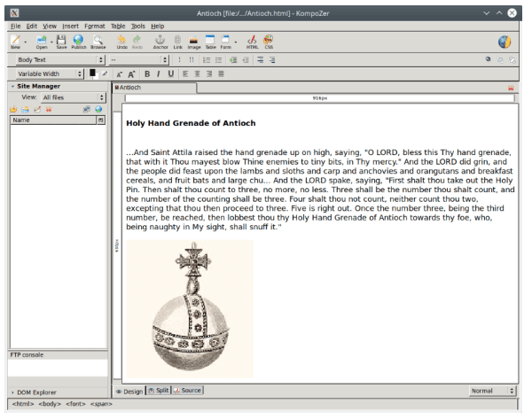Apply a bulleted list
The height and width of the screenshot is (419, 532).
pos(218,60)
